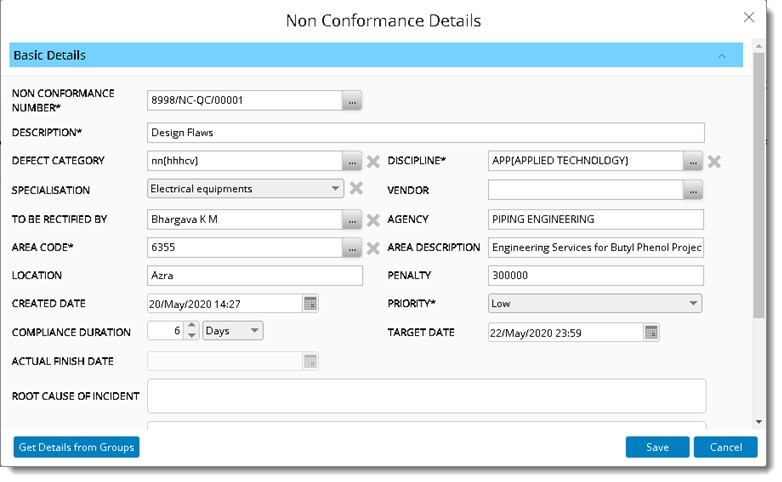The image size is (782, 482).
Task: Open the Vendor lookup ellipsis button
Action: [x=693, y=190]
